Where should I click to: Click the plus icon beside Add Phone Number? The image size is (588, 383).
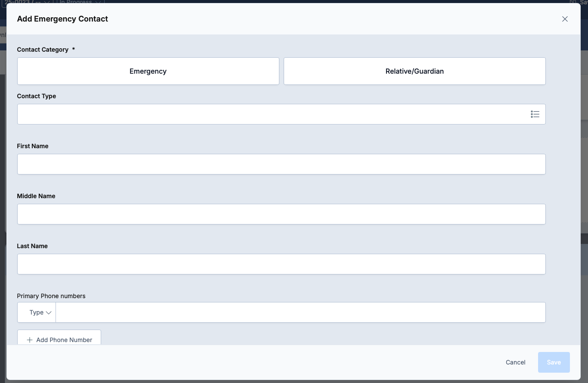(30, 340)
